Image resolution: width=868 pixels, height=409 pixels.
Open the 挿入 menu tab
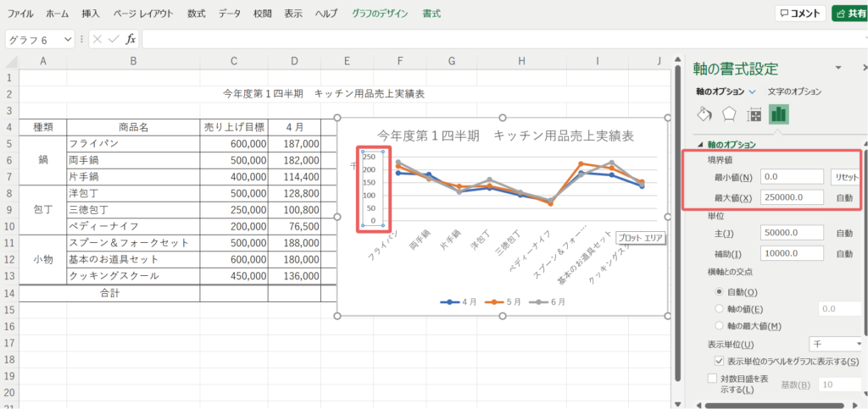point(91,14)
